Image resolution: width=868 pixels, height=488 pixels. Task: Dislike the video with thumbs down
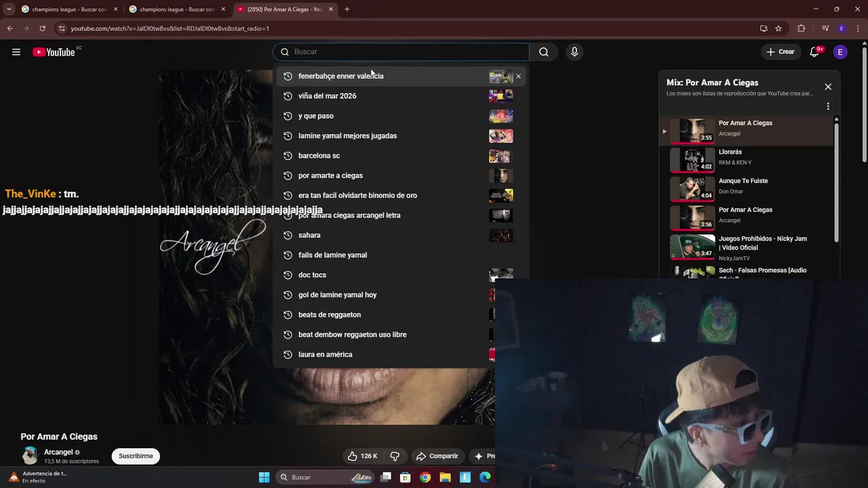point(395,456)
